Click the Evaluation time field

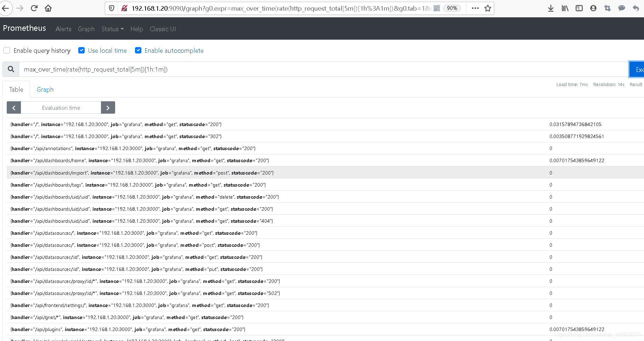61,108
